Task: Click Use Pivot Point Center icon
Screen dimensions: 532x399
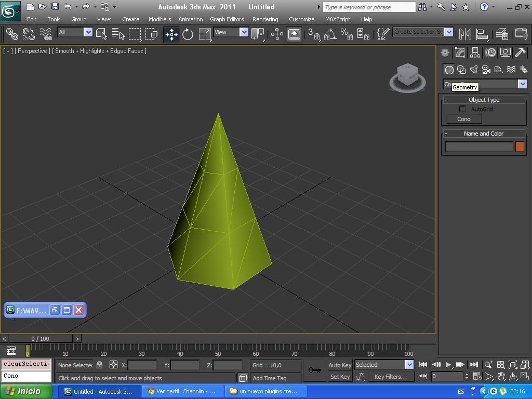Action: pyautogui.click(x=258, y=34)
